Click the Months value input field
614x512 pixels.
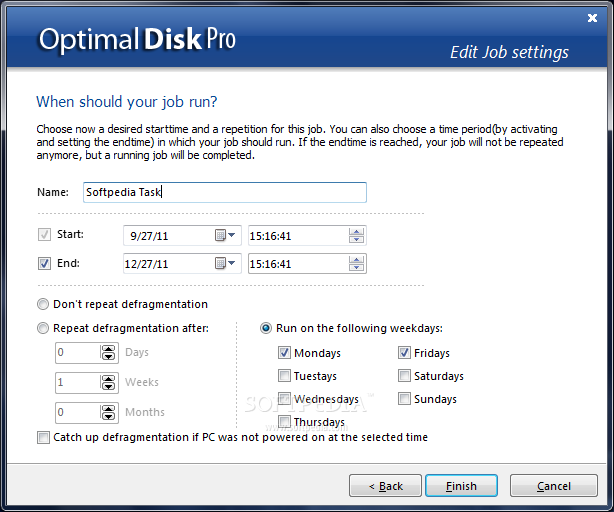(x=78, y=412)
